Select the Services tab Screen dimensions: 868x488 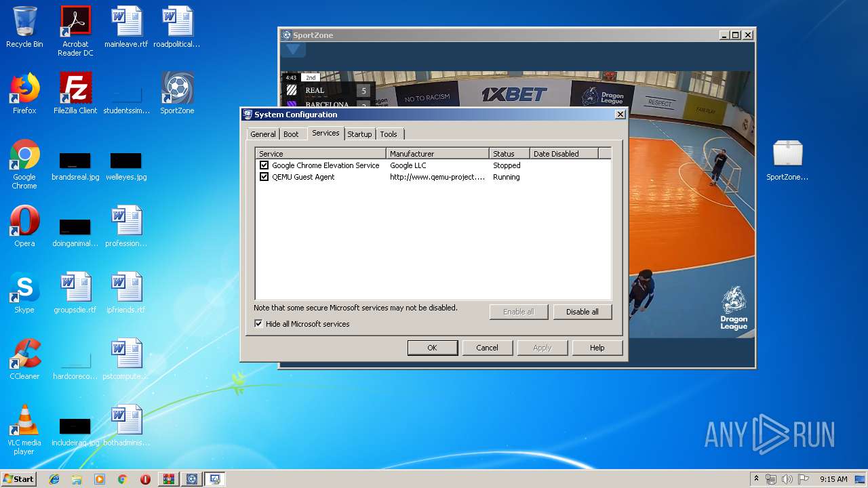[x=325, y=133]
